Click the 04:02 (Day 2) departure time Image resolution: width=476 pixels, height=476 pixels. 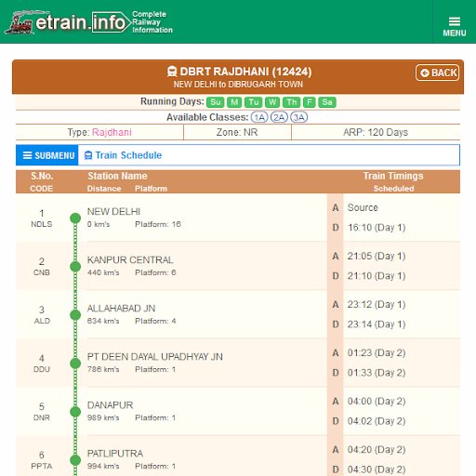377,421
